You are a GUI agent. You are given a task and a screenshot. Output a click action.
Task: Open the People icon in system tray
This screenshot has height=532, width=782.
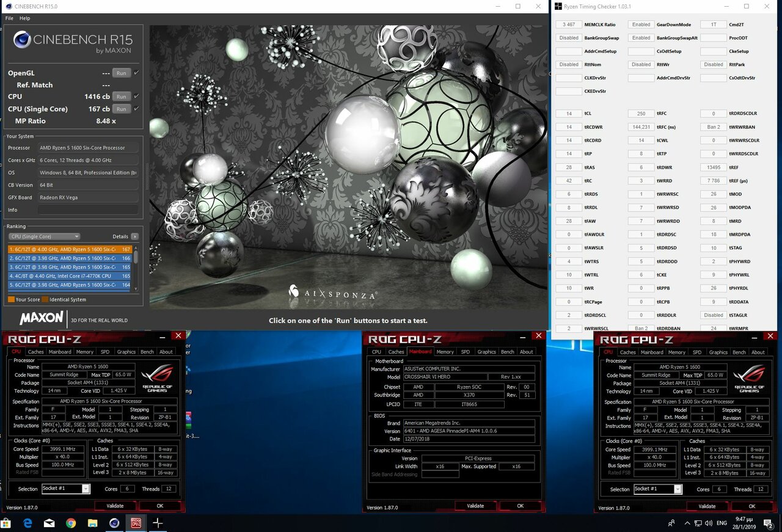tap(672, 523)
